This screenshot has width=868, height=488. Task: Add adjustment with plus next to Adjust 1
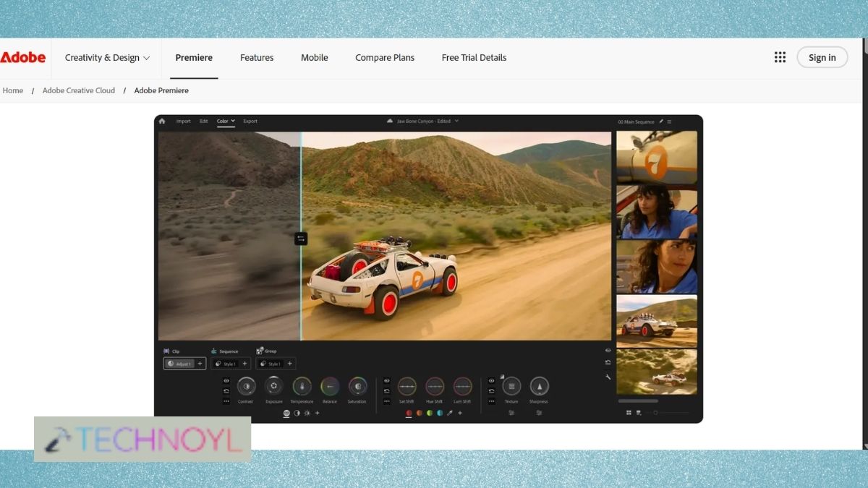coord(200,363)
